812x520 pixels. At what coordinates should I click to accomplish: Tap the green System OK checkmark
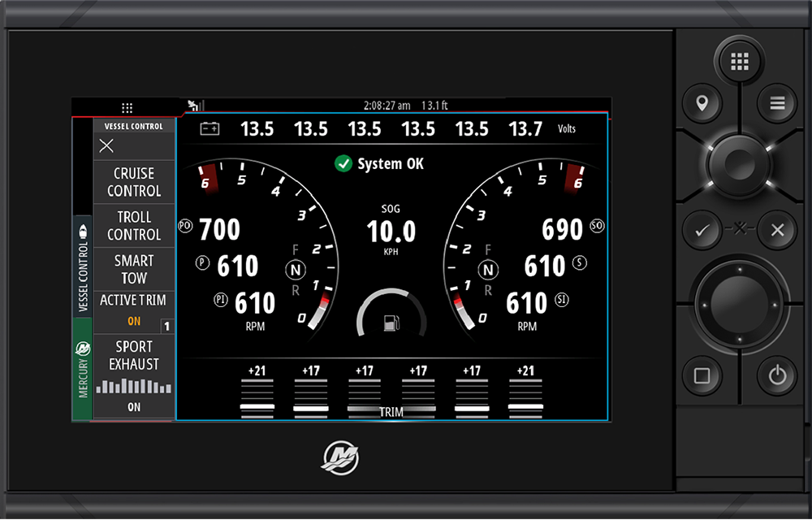click(x=343, y=163)
